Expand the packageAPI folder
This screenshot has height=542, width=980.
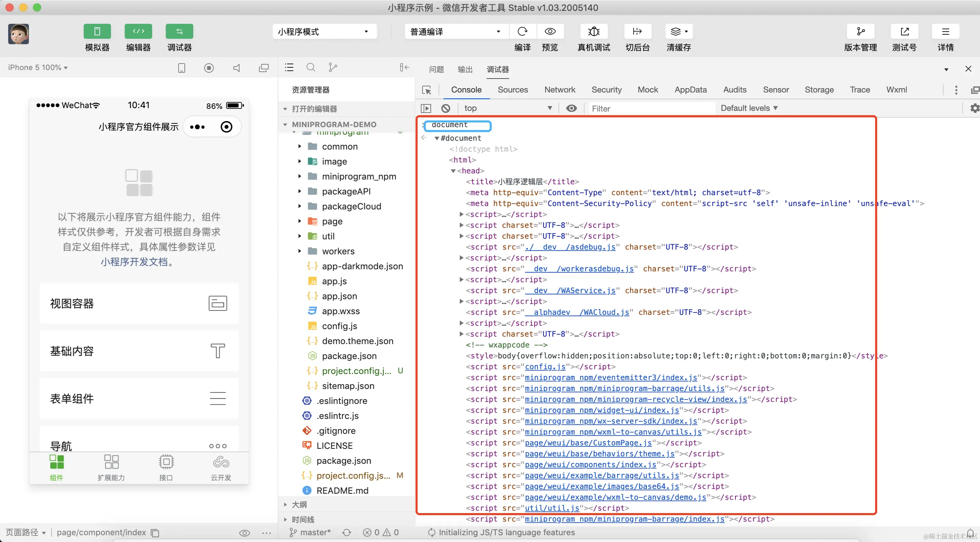(346, 191)
